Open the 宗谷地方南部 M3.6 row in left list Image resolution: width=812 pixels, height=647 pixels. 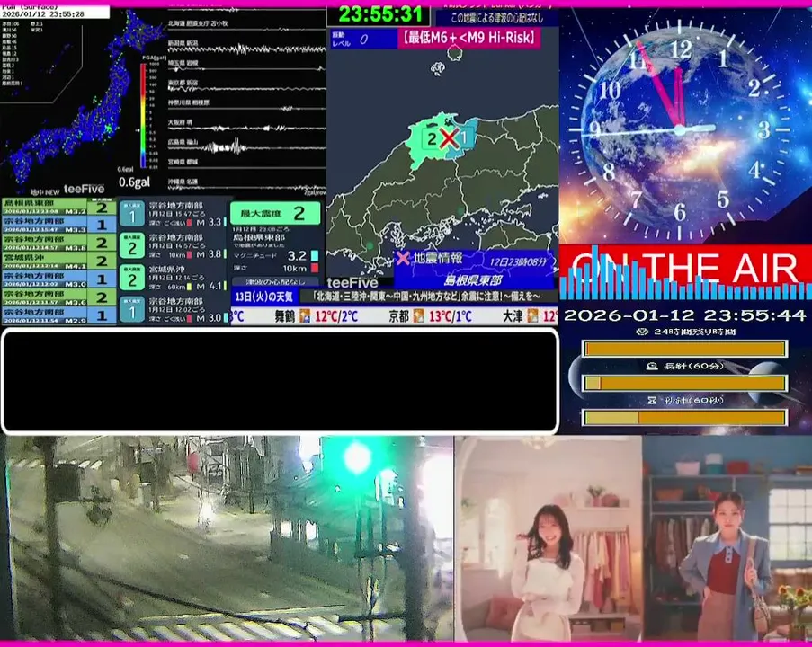coord(59,297)
